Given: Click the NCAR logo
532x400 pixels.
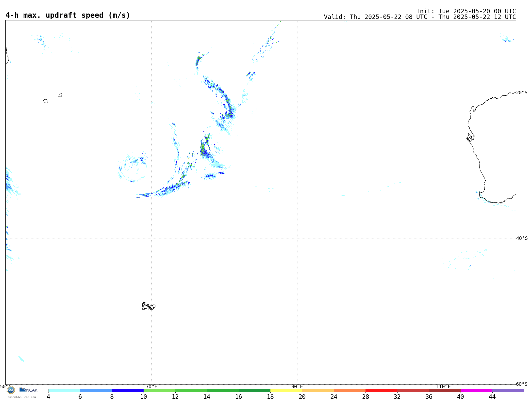Looking at the screenshot, I should pyautogui.click(x=28, y=390).
